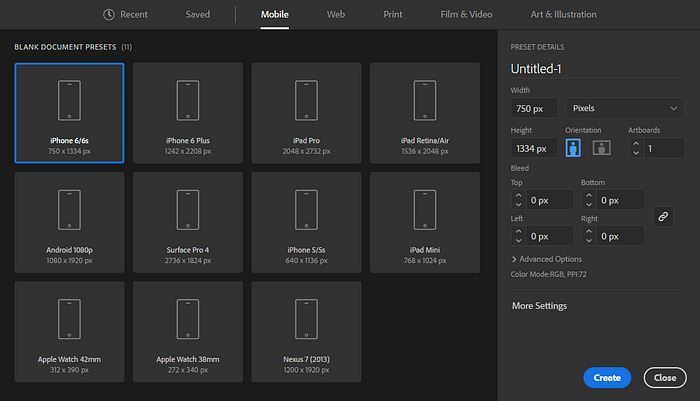Open the Art & Illustration tab
700x401 pixels.
[563, 15]
